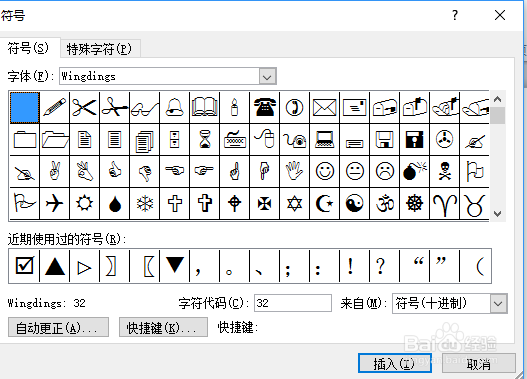Screen dimensions: 527x379
Task: Select the smiley face symbol
Action: tap(324, 171)
